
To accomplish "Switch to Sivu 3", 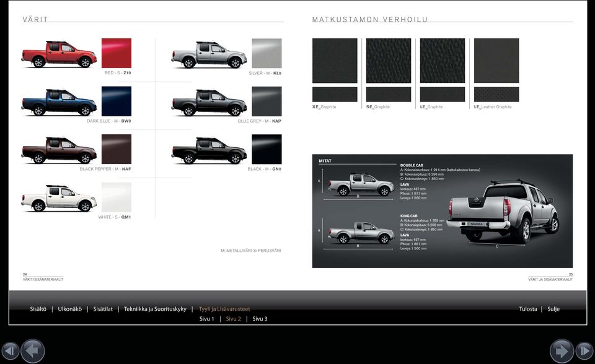I will [x=260, y=319].
